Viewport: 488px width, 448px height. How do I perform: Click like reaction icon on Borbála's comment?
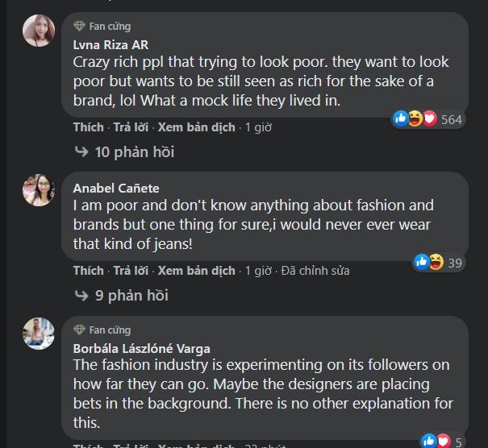pyautogui.click(x=428, y=441)
